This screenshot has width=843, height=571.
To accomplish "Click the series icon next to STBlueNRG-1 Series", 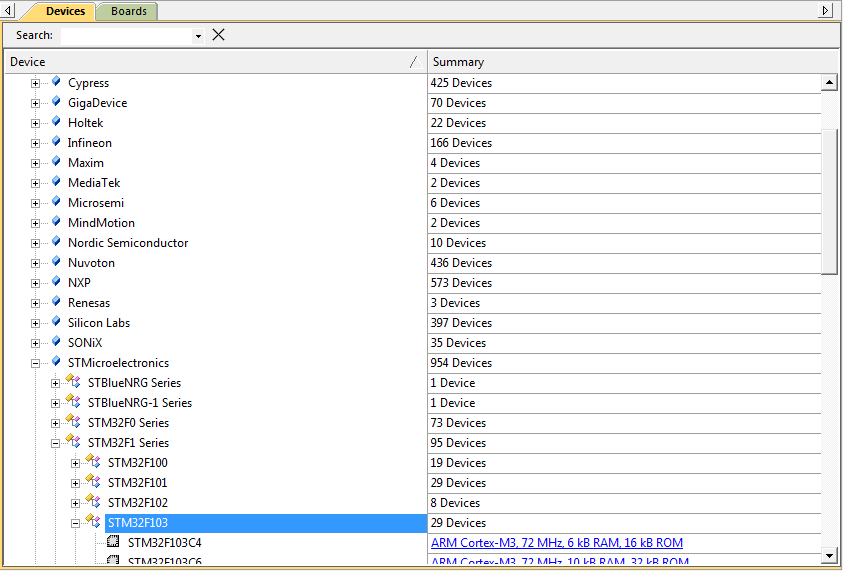I will tap(73, 402).
